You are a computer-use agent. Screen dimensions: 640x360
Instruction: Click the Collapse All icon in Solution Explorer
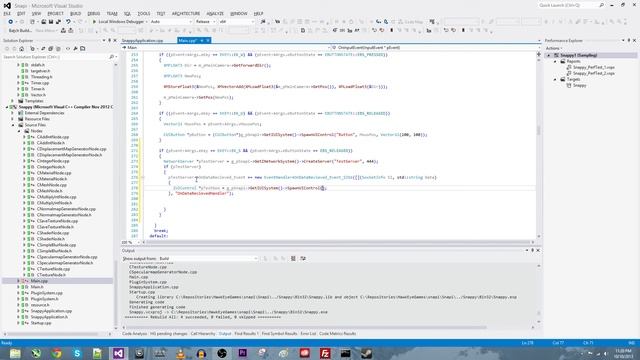pyautogui.click(x=51, y=49)
